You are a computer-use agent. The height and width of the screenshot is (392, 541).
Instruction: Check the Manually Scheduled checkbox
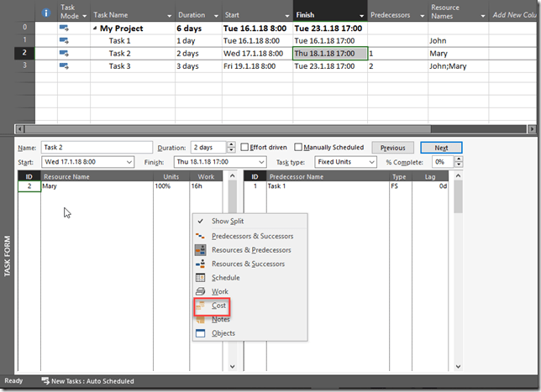coord(300,148)
